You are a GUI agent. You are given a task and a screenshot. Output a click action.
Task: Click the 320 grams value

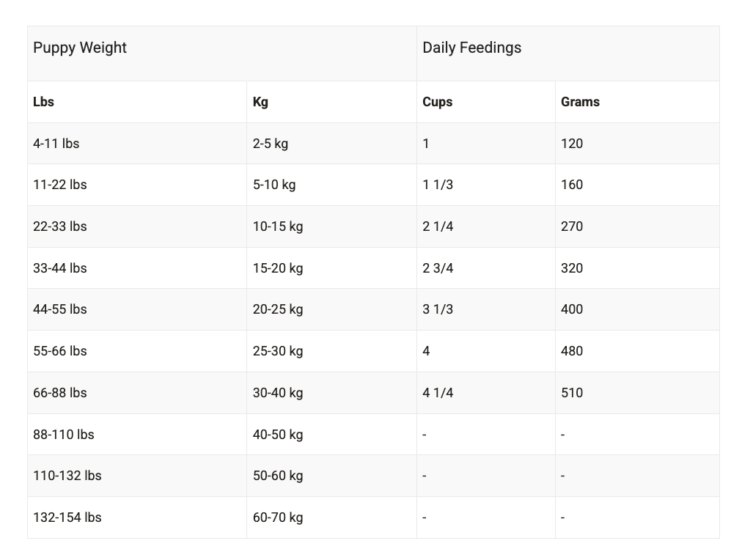click(572, 268)
